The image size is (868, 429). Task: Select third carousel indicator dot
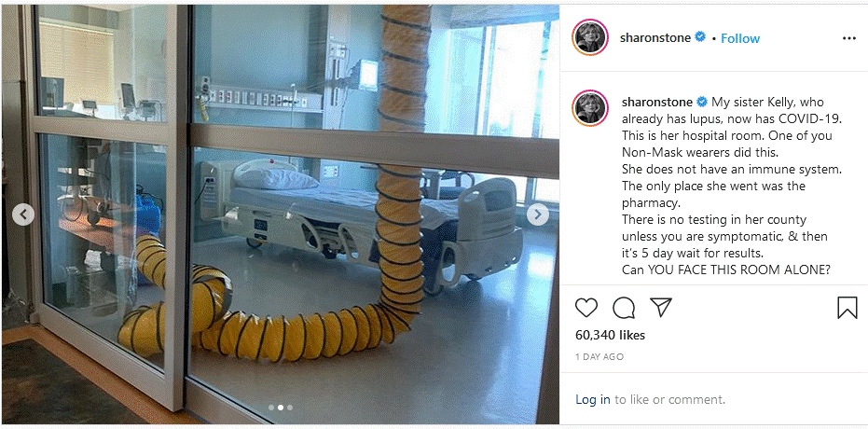click(x=290, y=408)
